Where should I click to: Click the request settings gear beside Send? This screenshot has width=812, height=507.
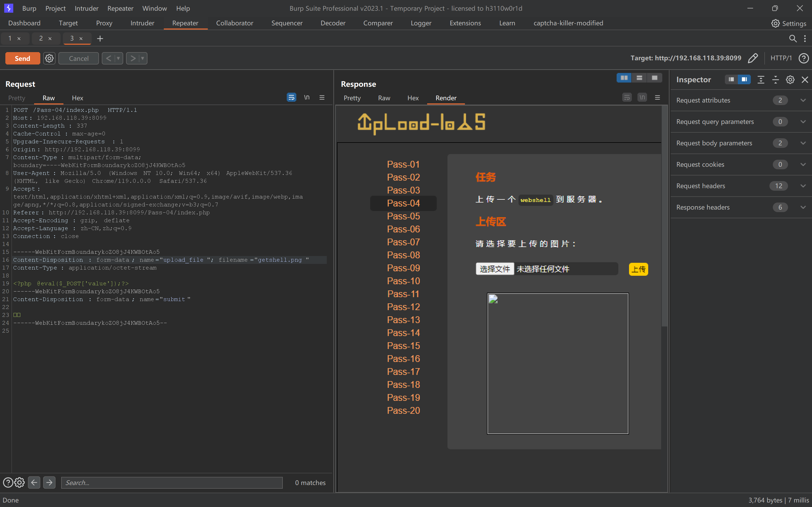(49, 58)
